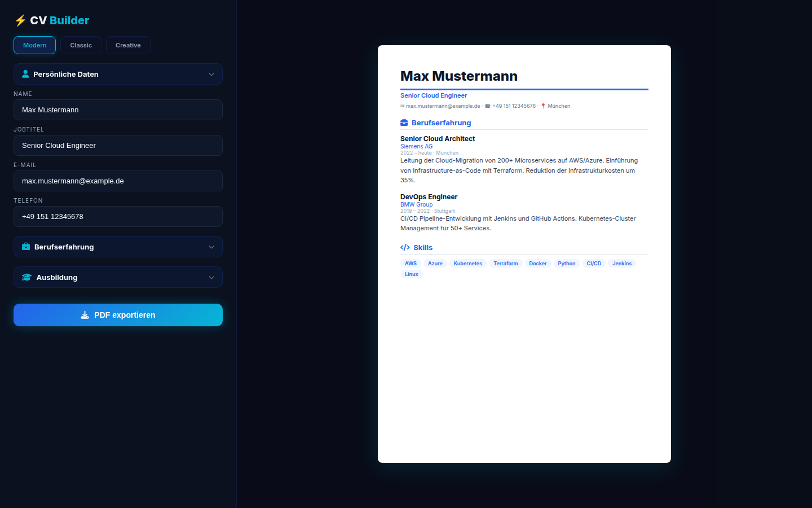
Task: Open the BMW Group company link
Action: 416,204
